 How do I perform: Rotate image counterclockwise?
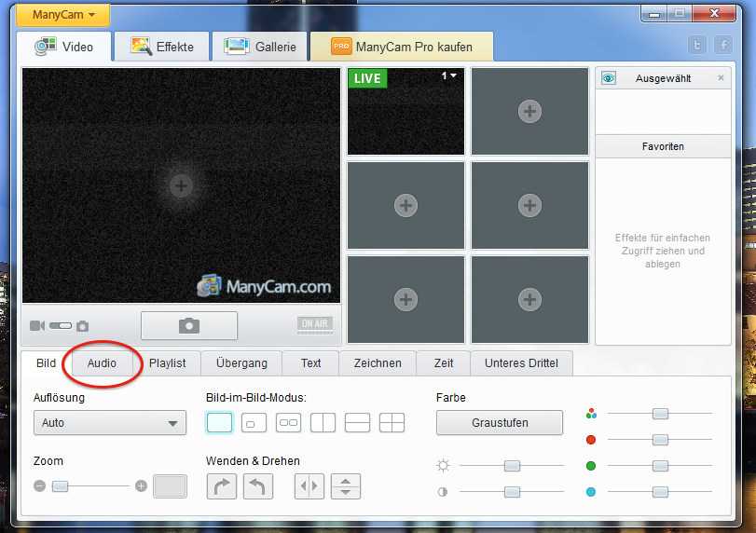(258, 486)
